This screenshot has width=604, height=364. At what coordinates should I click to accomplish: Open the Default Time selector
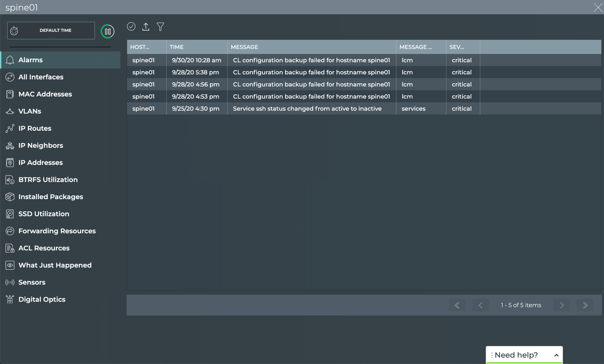coord(51,30)
